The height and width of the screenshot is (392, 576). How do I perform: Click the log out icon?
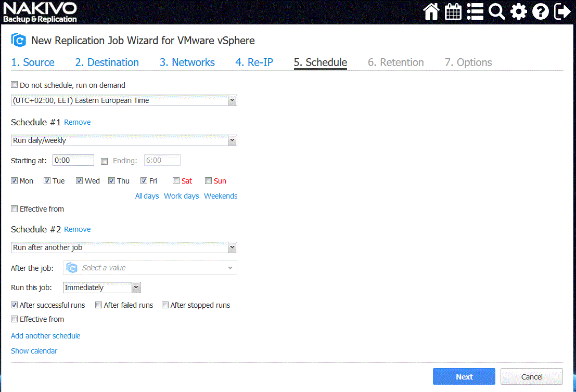pos(562,11)
